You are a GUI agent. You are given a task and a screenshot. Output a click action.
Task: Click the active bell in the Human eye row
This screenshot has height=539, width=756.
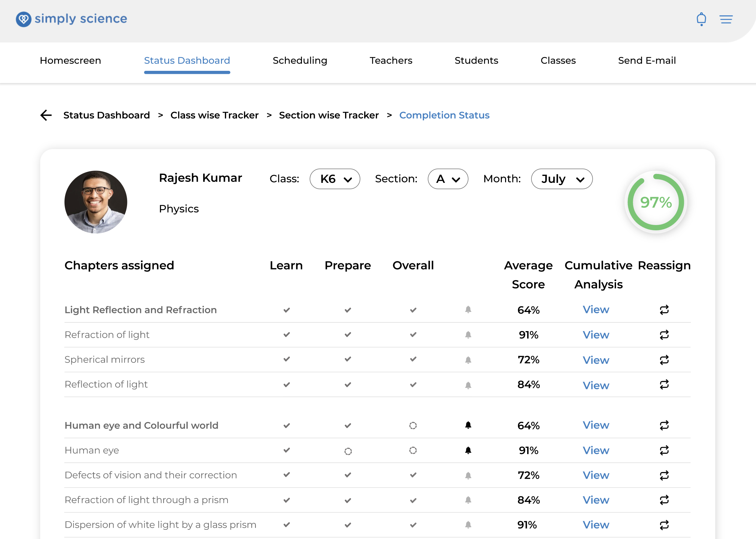pos(468,450)
